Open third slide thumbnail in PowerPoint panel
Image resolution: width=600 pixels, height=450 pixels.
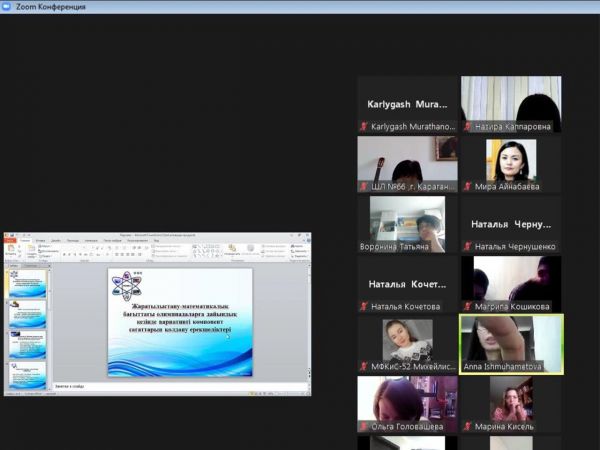(27, 345)
